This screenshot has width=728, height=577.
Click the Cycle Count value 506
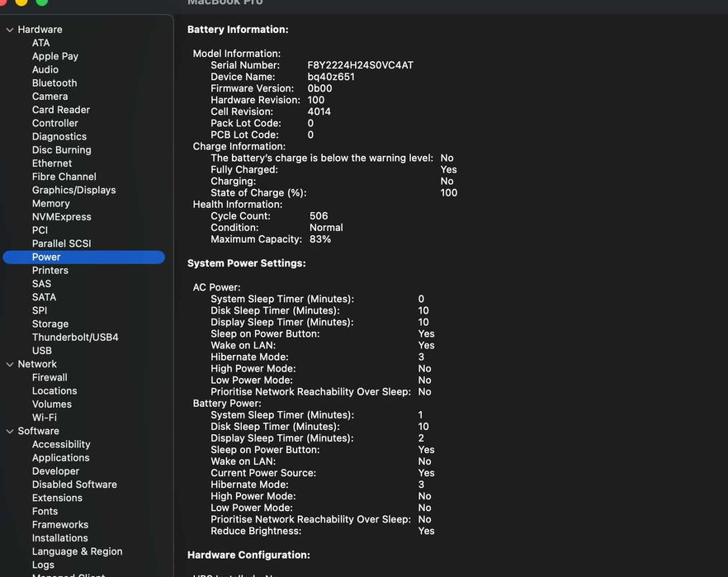tap(319, 216)
